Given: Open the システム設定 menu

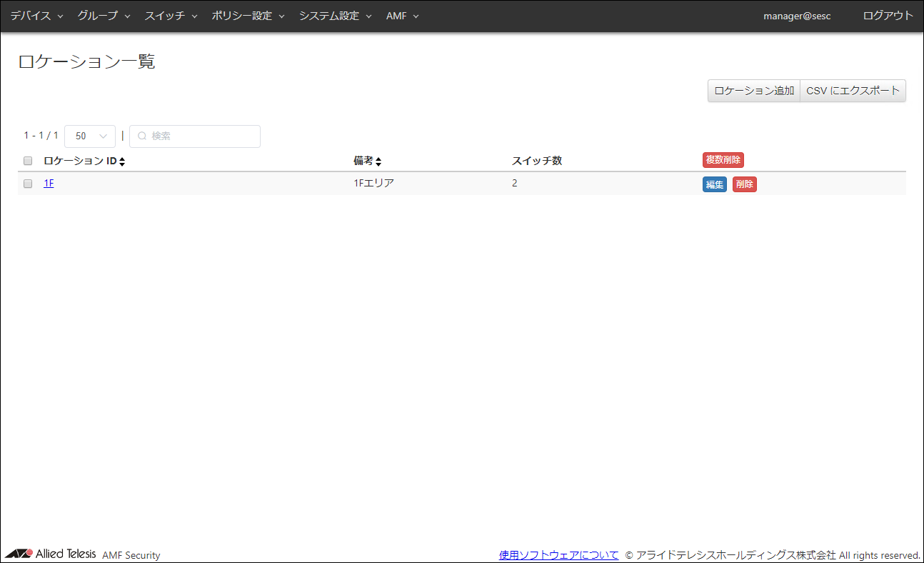Looking at the screenshot, I should pos(335,16).
